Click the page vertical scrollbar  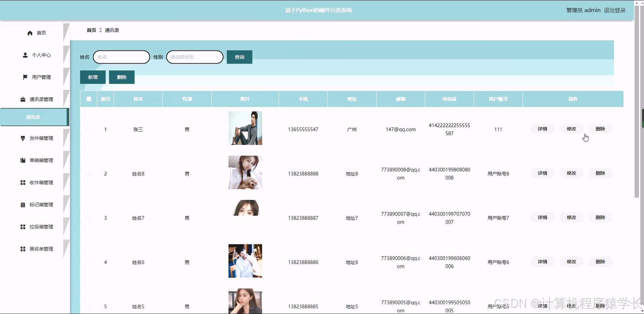(637, 101)
